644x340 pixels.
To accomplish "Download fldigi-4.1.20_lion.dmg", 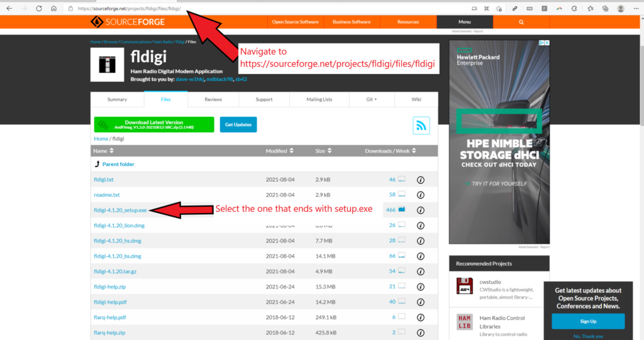I will tap(119, 226).
